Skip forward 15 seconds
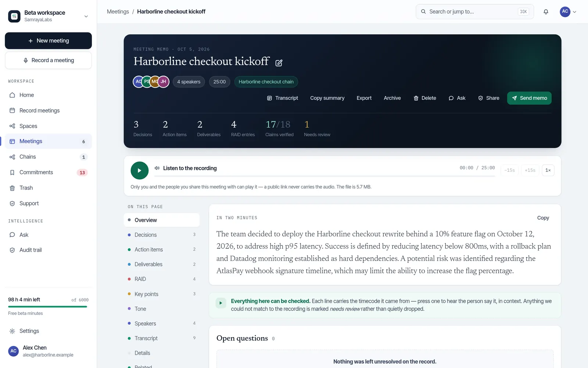This screenshot has width=588, height=368. pyautogui.click(x=530, y=170)
